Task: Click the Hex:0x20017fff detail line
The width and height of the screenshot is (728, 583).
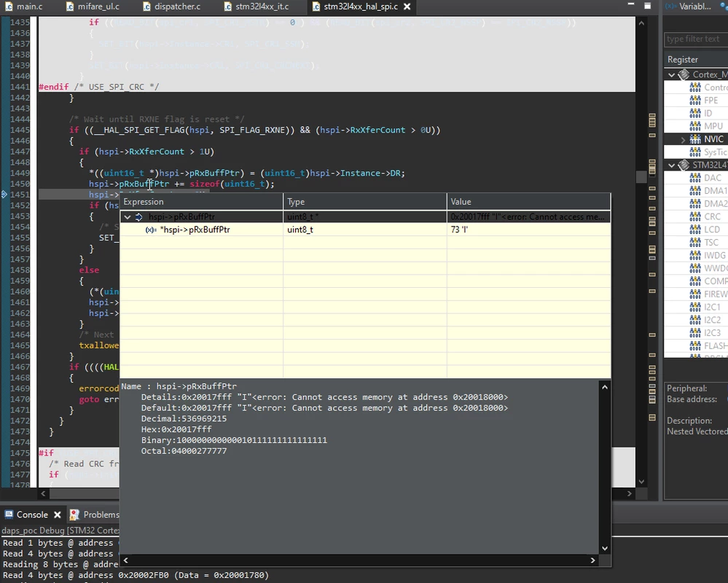Action: (x=176, y=429)
